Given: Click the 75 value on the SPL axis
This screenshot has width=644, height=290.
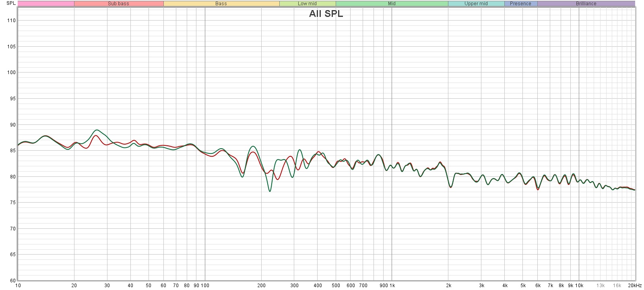Looking at the screenshot, I should [12, 203].
